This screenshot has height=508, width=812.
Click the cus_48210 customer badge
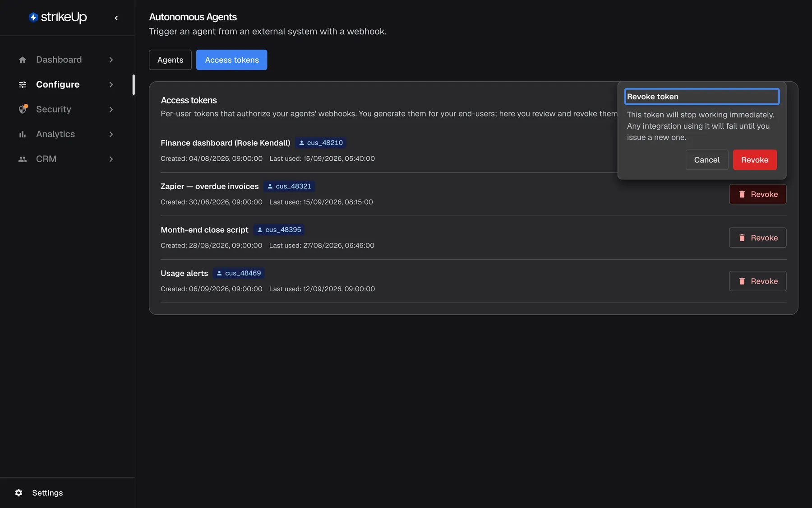[321, 143]
